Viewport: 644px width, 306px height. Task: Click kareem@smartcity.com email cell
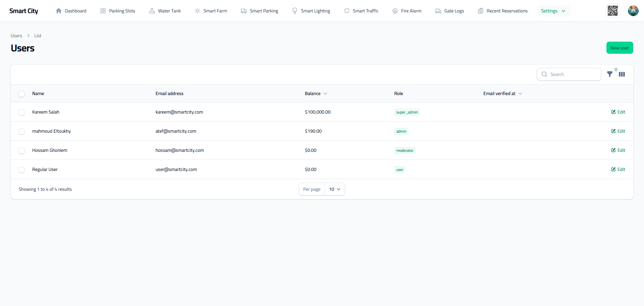(x=179, y=112)
